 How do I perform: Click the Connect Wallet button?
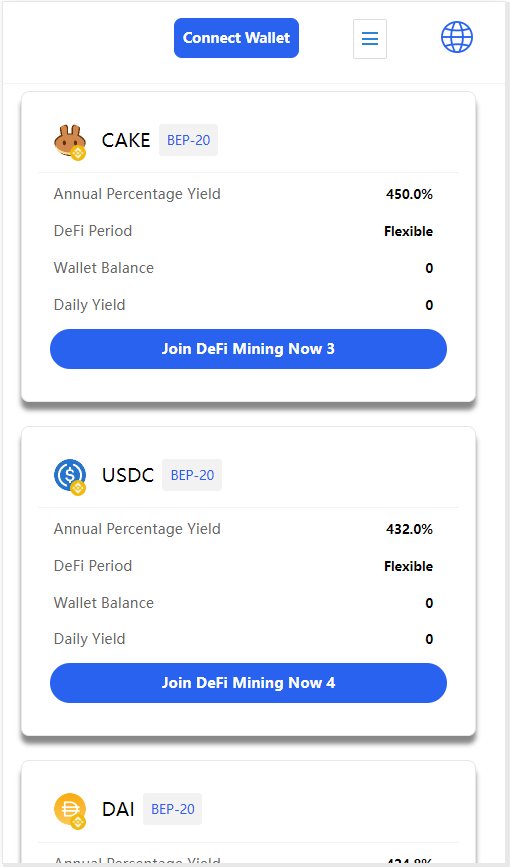pyautogui.click(x=236, y=38)
